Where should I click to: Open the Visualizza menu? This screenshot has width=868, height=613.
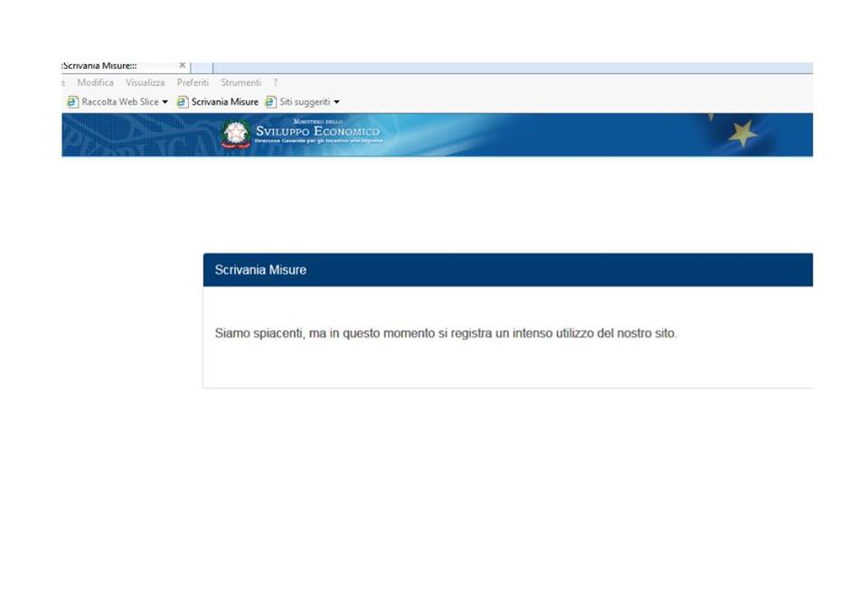click(x=145, y=82)
